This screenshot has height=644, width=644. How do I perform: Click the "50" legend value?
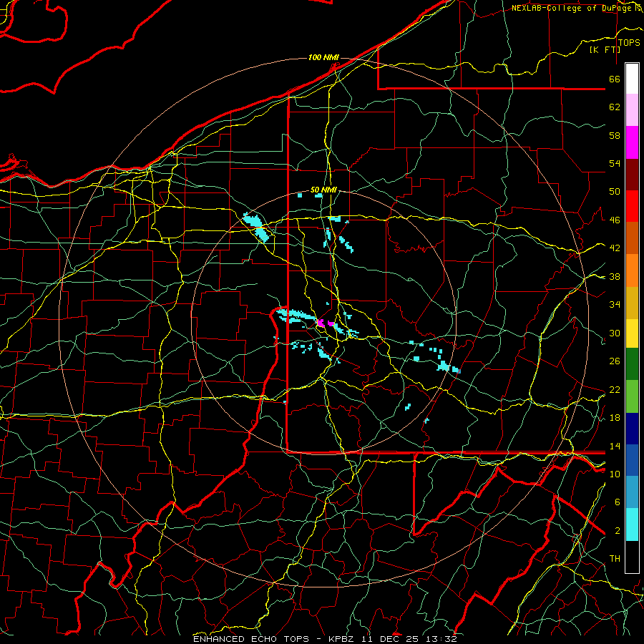click(615, 192)
